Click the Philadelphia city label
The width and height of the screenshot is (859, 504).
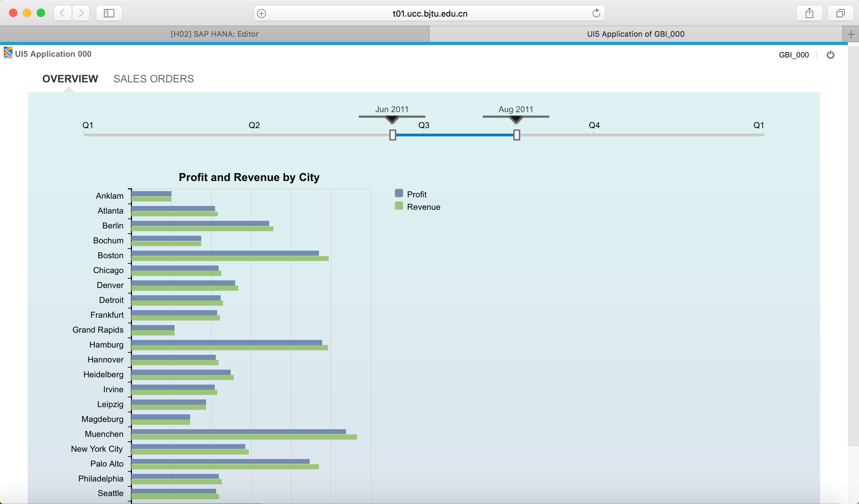pos(100,479)
